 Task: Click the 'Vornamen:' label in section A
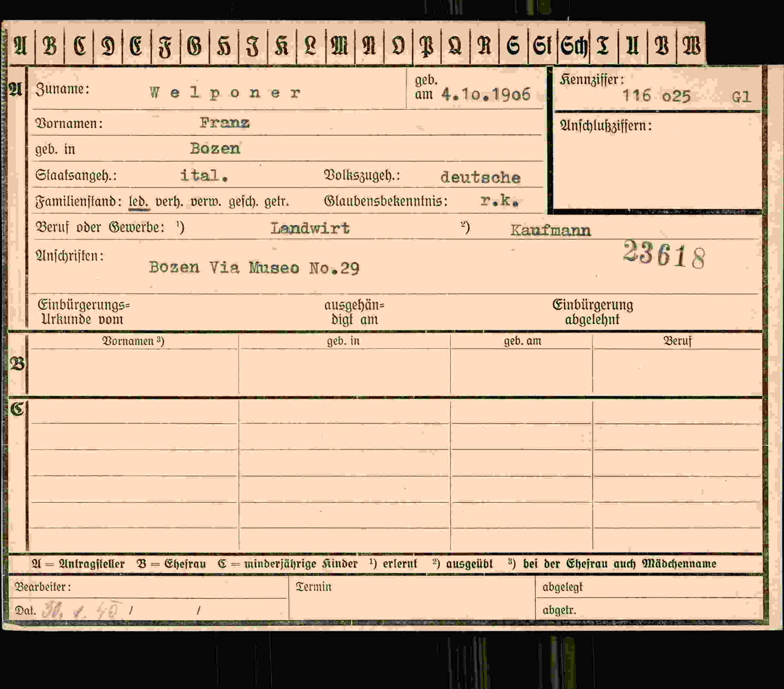(69, 124)
